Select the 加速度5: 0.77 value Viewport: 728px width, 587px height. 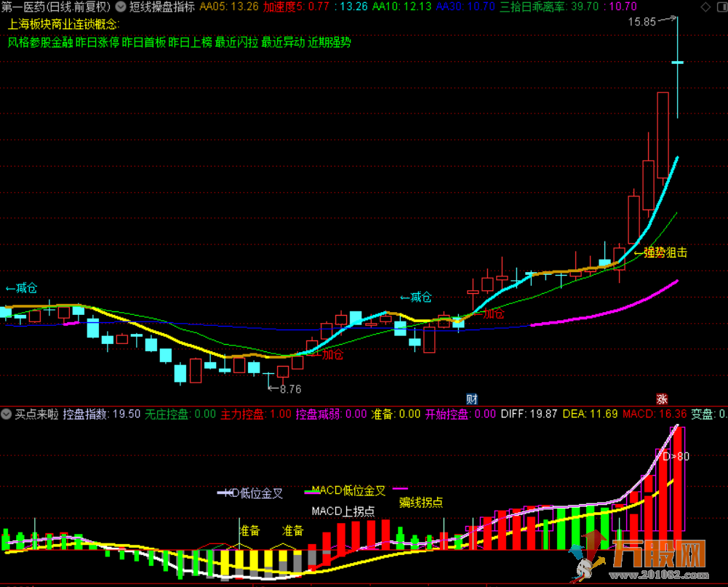click(296, 7)
